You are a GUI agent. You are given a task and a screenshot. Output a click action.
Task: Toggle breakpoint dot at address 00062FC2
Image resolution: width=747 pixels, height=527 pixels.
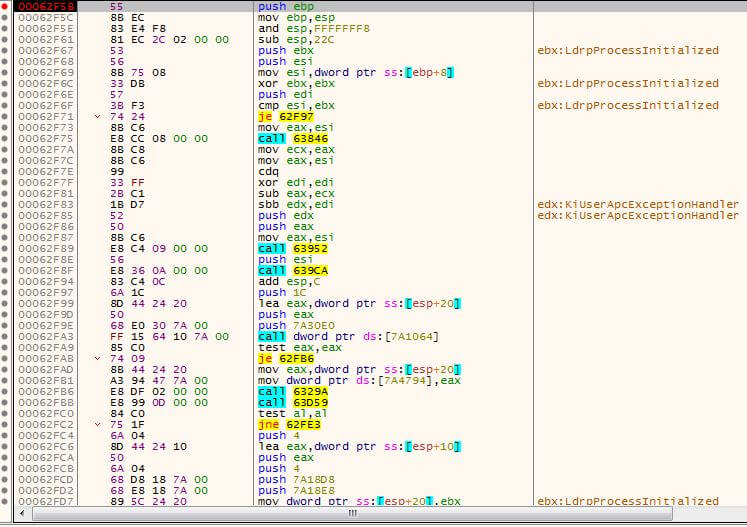pyautogui.click(x=4, y=425)
